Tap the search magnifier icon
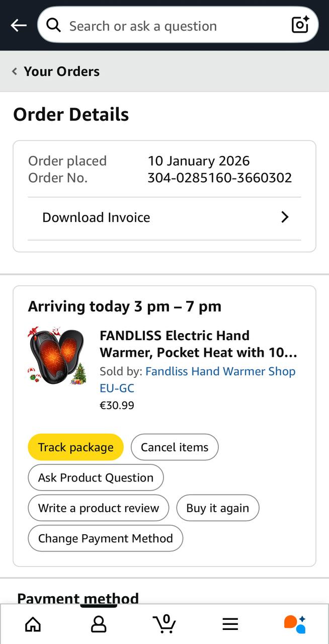This screenshot has height=644, width=329. (x=53, y=25)
